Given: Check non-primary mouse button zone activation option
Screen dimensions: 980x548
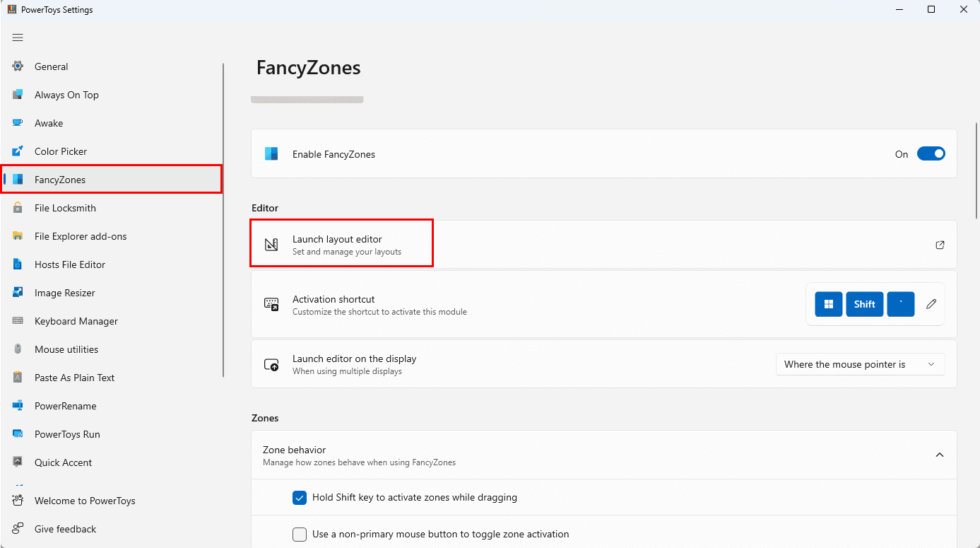Looking at the screenshot, I should pos(300,535).
